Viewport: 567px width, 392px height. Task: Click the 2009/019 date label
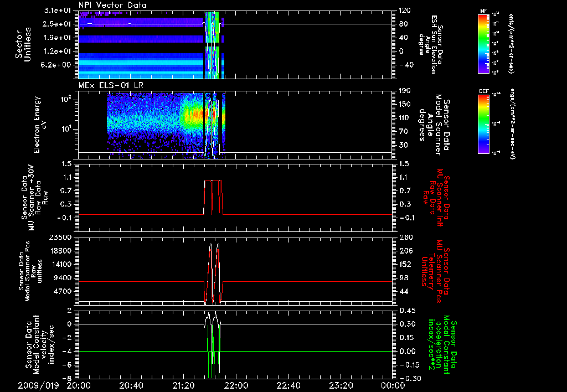coord(38,385)
